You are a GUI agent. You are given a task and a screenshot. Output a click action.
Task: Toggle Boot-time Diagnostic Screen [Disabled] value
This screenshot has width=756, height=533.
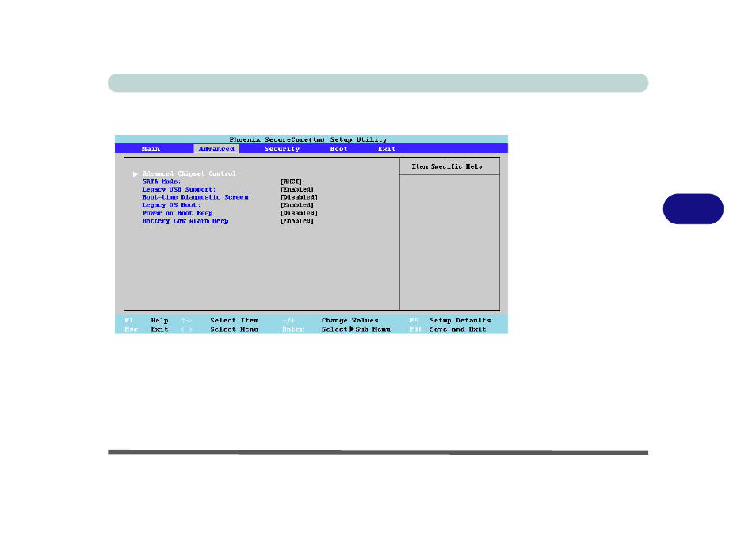pos(299,197)
